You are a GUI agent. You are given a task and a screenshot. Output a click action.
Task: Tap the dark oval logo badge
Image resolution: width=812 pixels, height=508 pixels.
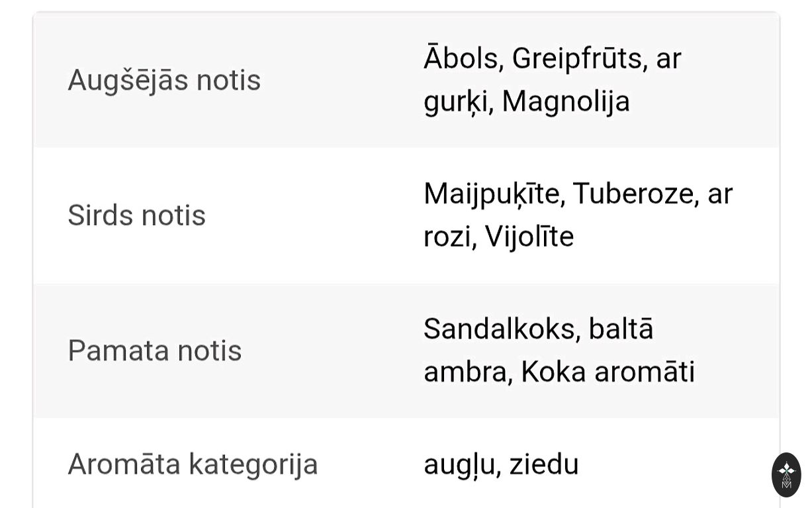[x=786, y=475]
